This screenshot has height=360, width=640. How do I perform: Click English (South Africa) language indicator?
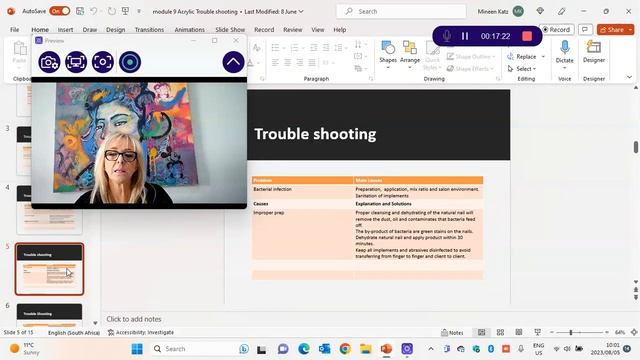(74, 333)
